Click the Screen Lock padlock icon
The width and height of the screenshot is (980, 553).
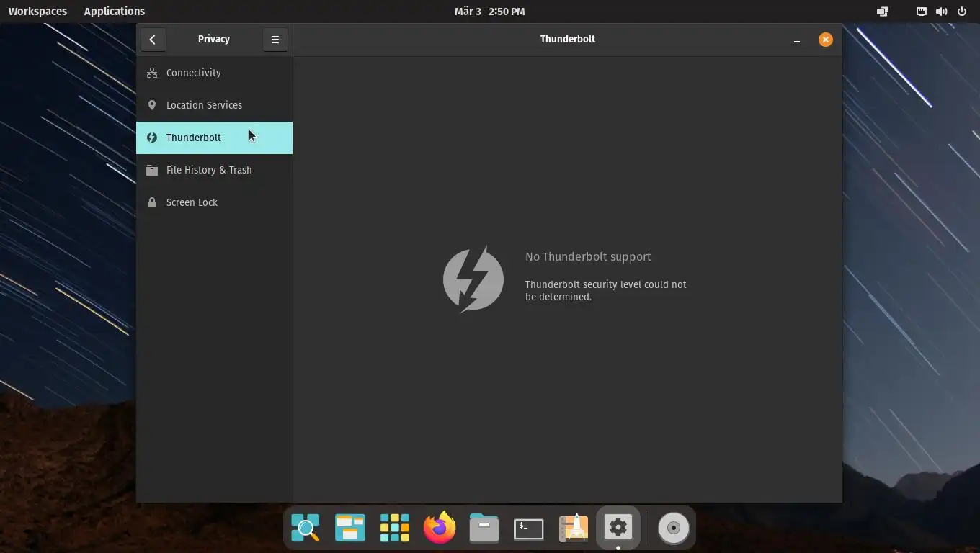click(152, 202)
